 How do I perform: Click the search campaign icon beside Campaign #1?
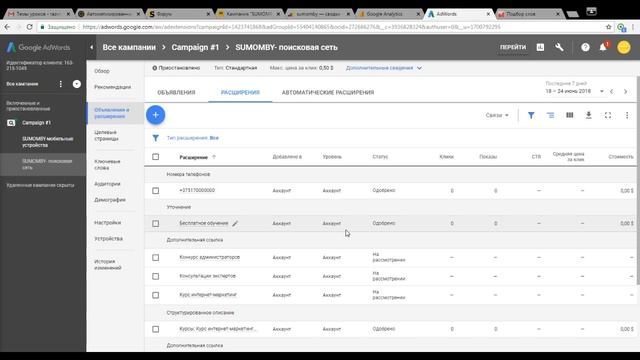(x=11, y=123)
